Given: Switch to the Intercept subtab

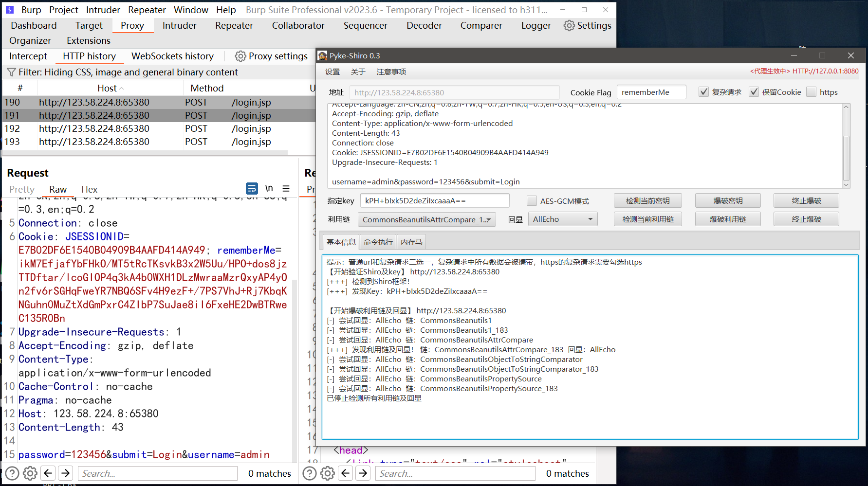Looking at the screenshot, I should [x=28, y=56].
